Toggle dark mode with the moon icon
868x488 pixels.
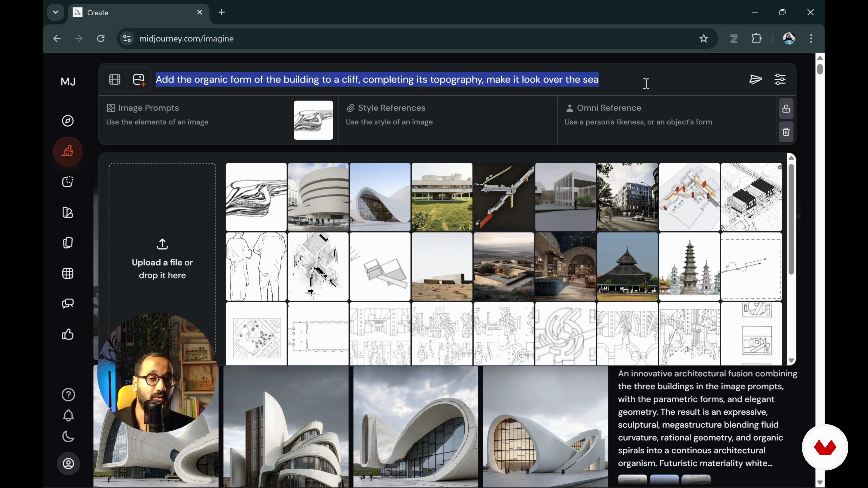pos(68,437)
